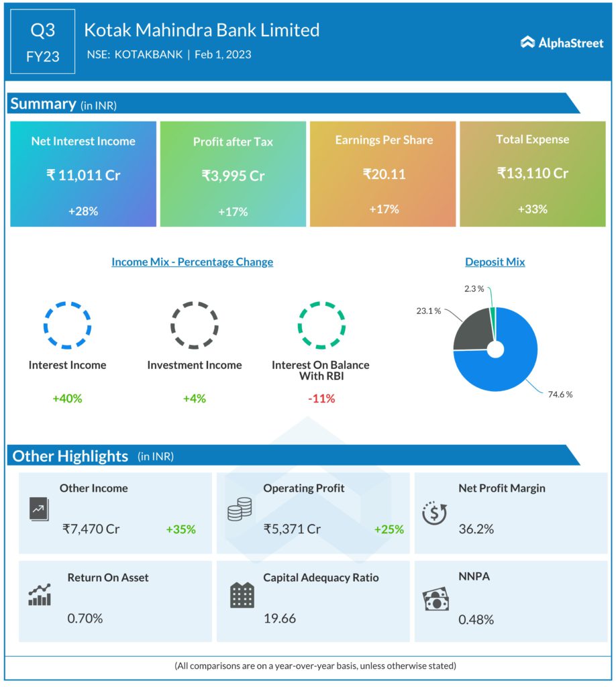Click the dark gray 23.1% pie slice
Image resolution: width=616 pixels, height=687 pixels.
pyautogui.click(x=471, y=330)
